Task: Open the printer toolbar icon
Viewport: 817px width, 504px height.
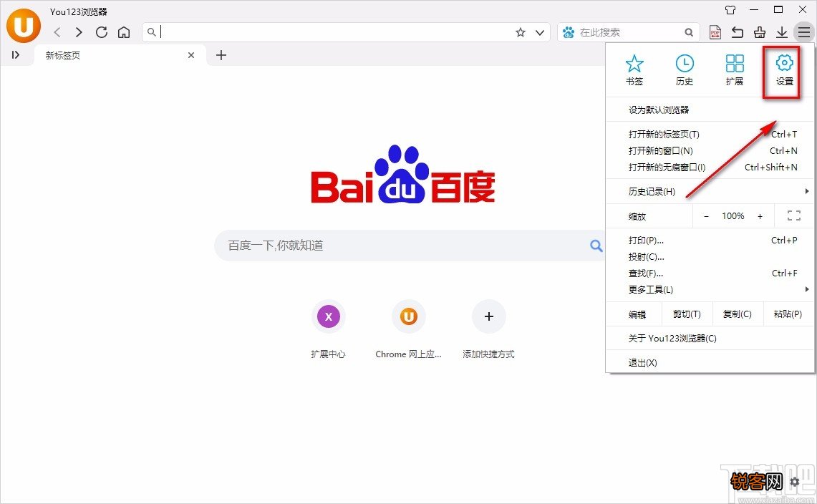Action: coord(760,32)
